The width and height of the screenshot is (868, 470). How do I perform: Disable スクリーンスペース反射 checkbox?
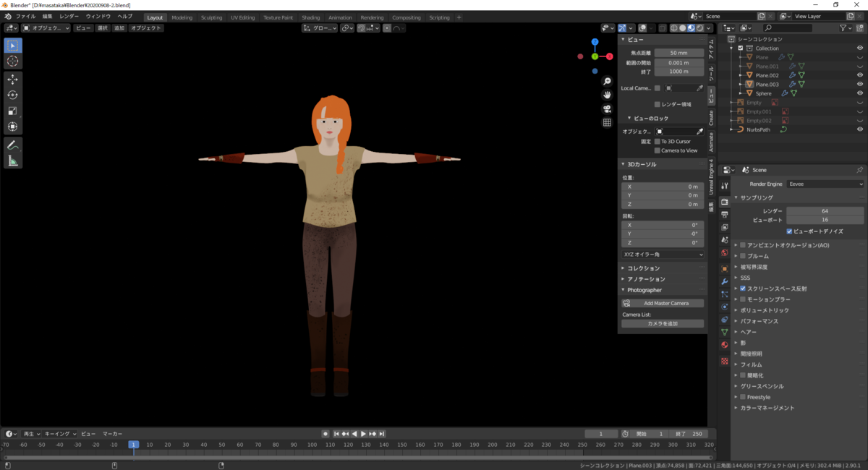[x=743, y=289]
